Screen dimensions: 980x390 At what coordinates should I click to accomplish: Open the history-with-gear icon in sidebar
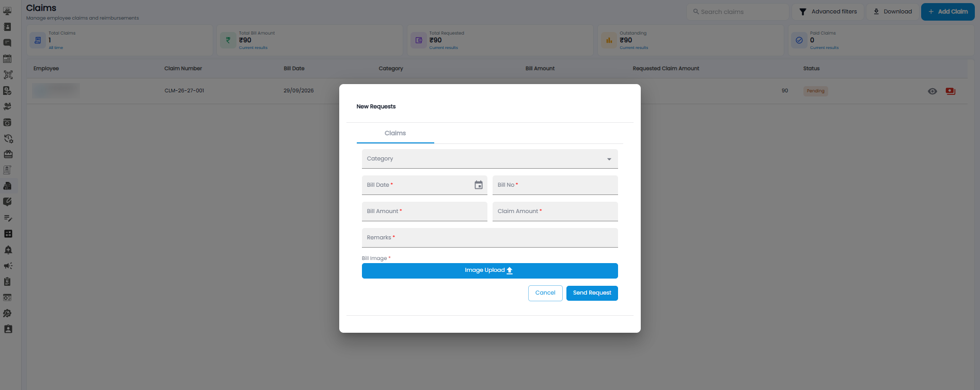pyautogui.click(x=8, y=138)
